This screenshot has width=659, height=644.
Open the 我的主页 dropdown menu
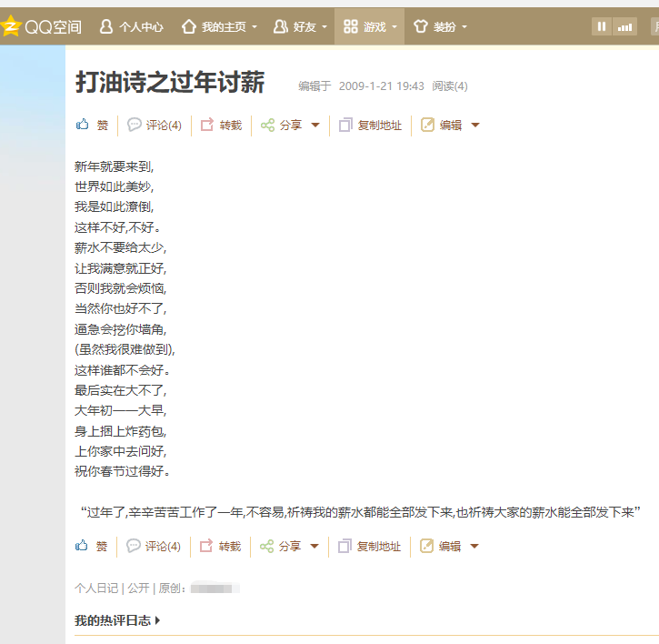(x=220, y=26)
